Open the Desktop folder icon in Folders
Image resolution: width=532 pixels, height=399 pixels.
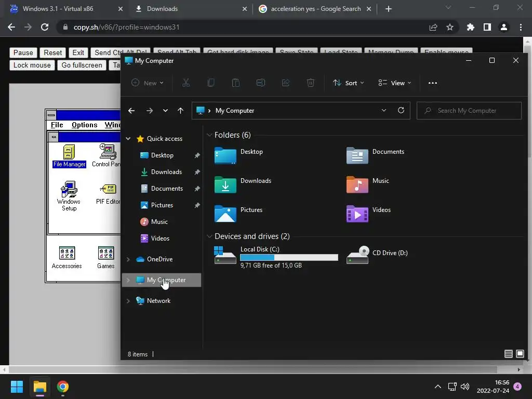point(225,155)
